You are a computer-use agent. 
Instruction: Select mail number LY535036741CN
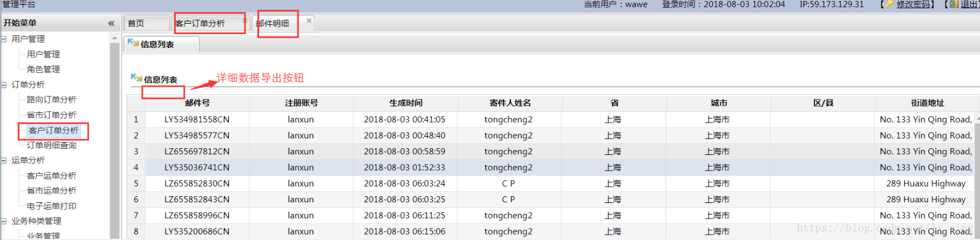pos(197,167)
